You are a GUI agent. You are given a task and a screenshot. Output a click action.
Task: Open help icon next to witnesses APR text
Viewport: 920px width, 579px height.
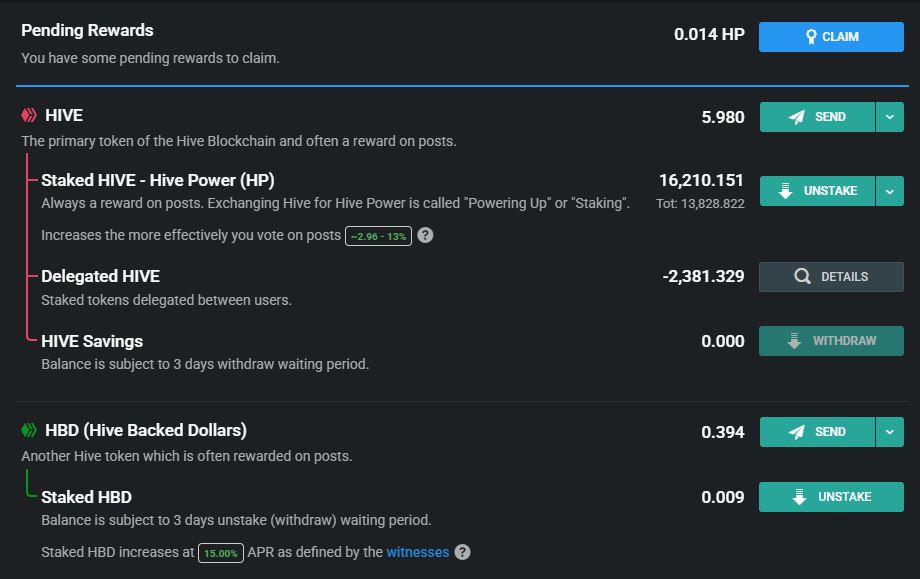462,552
